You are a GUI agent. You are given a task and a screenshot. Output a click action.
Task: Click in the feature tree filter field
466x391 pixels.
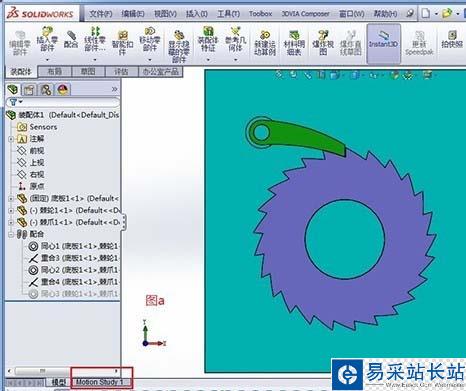click(63, 102)
